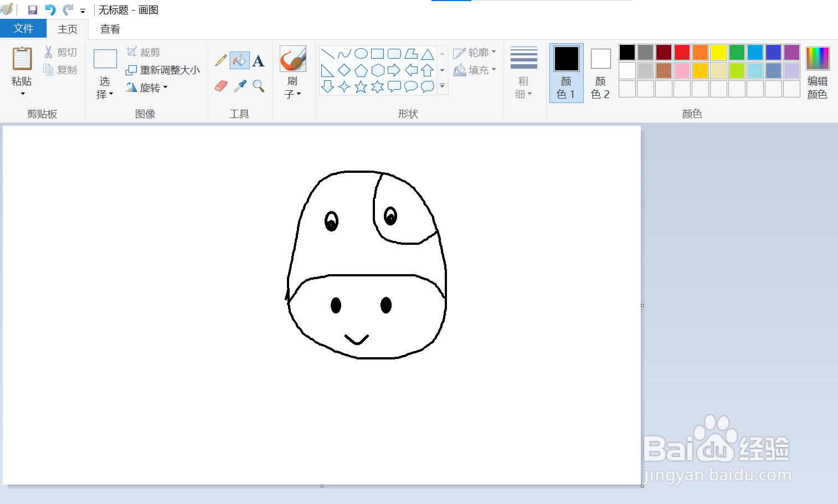Choose the Down arrow shape
This screenshot has width=838, height=504.
328,86
